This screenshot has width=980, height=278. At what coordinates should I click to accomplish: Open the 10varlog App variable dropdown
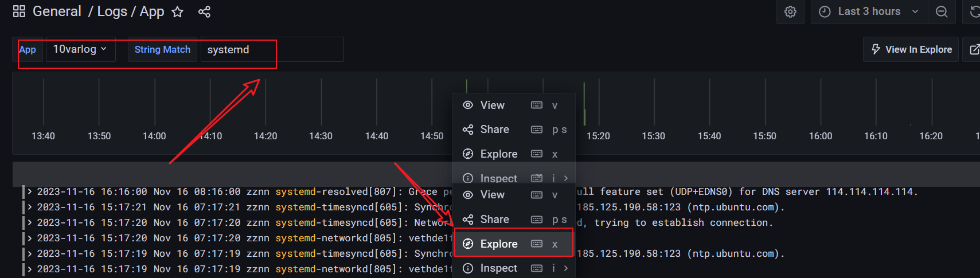pyautogui.click(x=80, y=49)
